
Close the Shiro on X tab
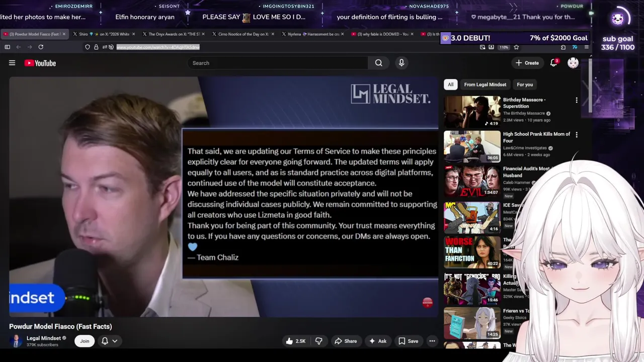133,34
